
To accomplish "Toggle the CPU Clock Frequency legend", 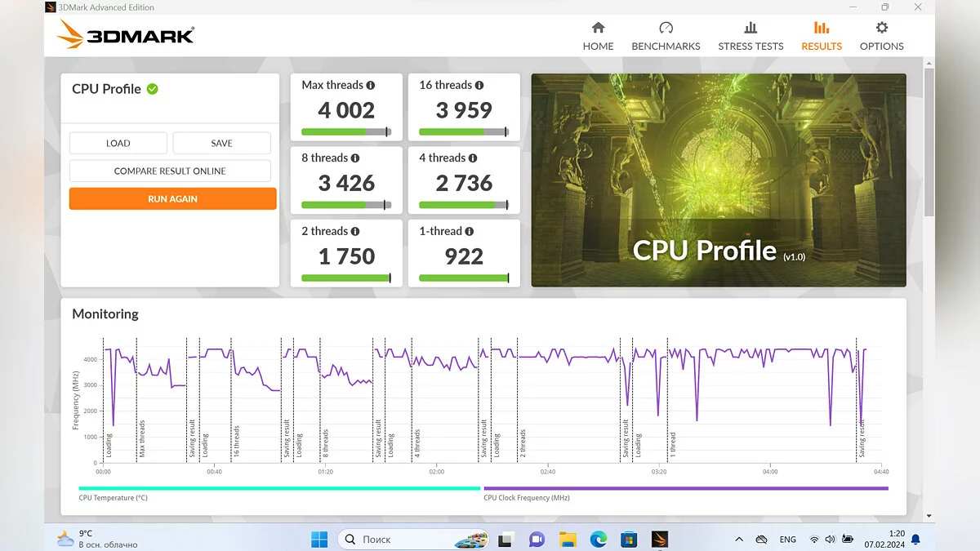I will (x=526, y=497).
